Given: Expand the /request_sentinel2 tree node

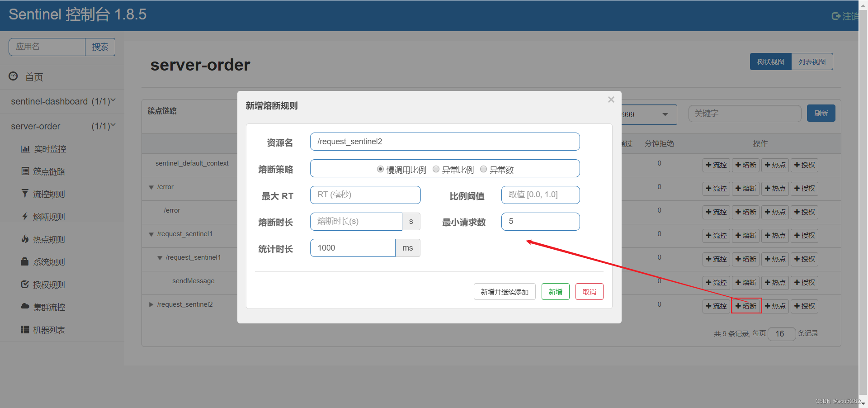Looking at the screenshot, I should pyautogui.click(x=151, y=304).
